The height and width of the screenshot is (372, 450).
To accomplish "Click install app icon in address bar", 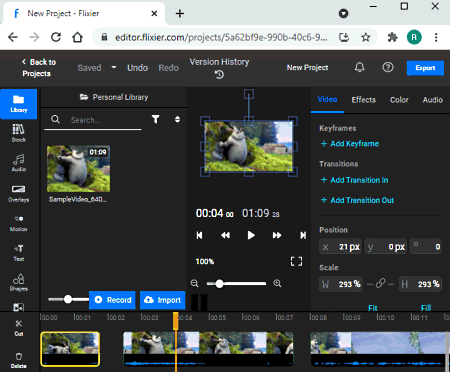I will pos(344,37).
